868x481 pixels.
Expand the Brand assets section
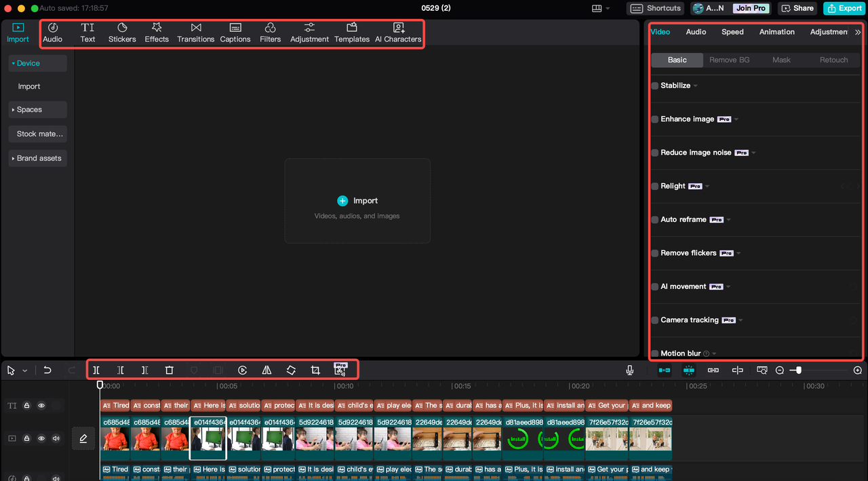37,158
